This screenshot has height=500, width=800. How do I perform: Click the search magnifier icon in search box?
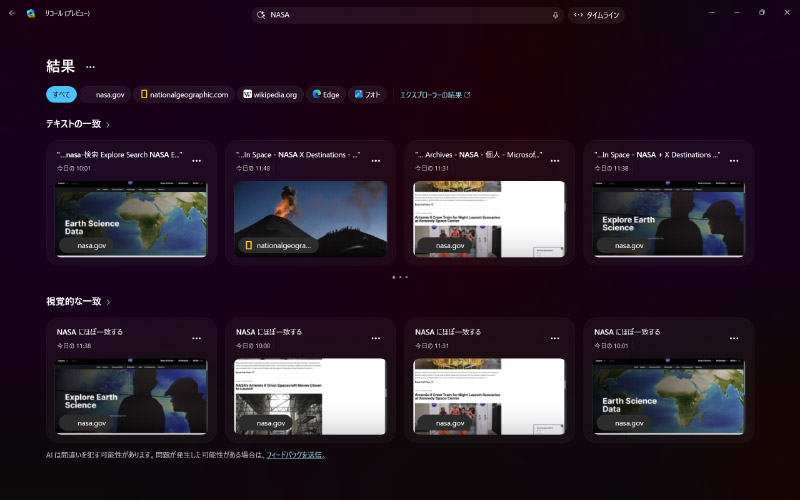click(x=261, y=15)
